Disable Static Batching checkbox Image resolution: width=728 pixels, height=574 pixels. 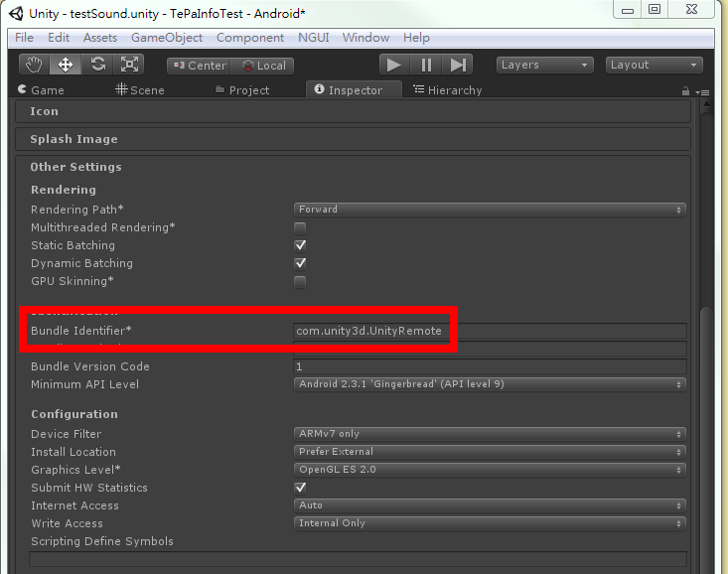point(300,245)
